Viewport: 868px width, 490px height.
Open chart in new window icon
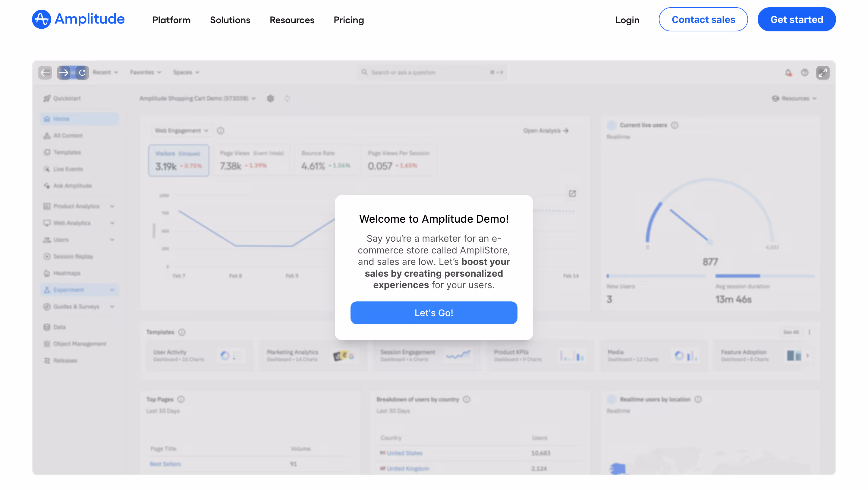pos(572,194)
